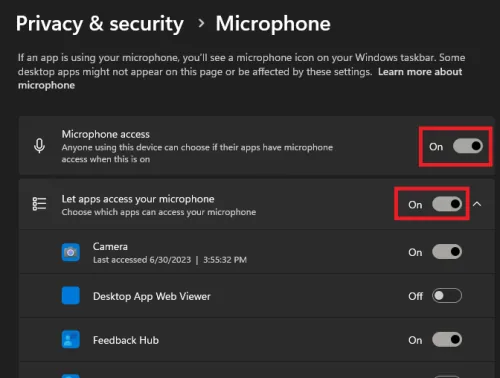Collapse the Let apps access section chevron
The image size is (500, 378).
(477, 204)
